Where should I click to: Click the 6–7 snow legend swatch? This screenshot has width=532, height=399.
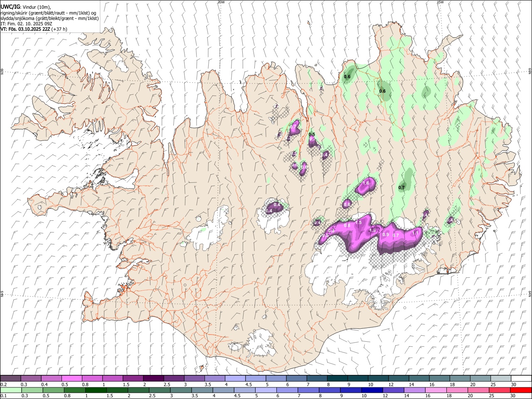(x=296, y=379)
